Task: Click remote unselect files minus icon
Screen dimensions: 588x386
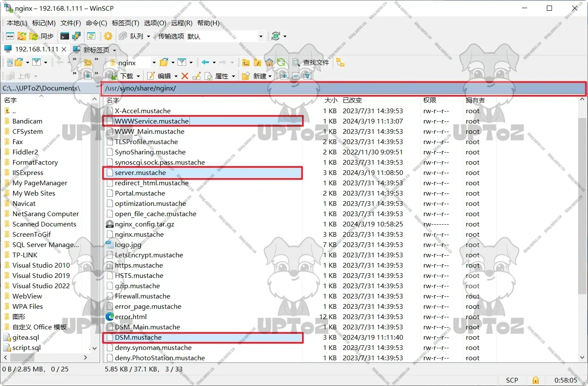Action: pos(296,76)
